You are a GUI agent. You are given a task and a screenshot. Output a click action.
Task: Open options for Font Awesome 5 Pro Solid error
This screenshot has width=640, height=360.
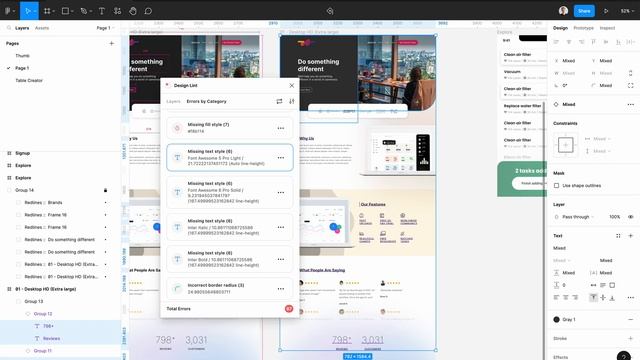point(281,193)
